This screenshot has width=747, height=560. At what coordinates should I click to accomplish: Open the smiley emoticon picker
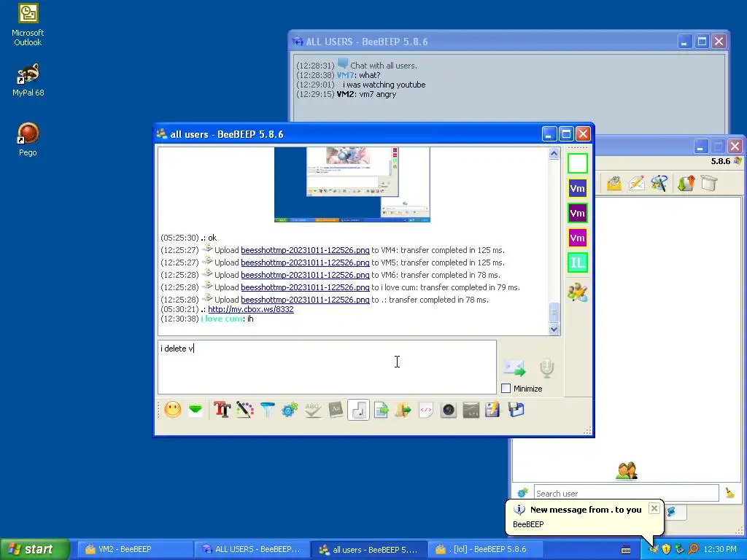tap(172, 410)
